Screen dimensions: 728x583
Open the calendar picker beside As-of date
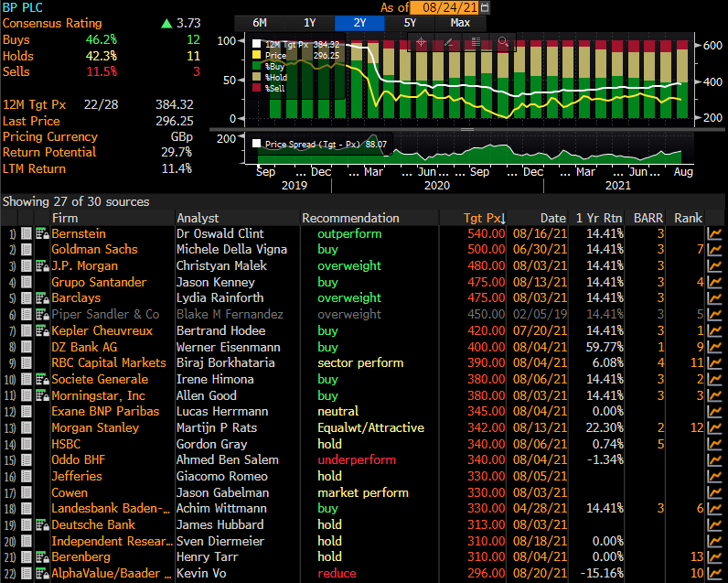(x=486, y=7)
